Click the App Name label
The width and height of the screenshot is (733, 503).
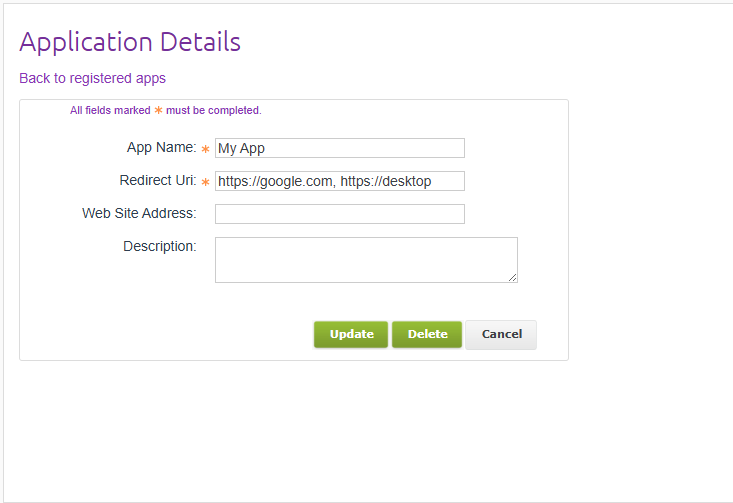(162, 147)
